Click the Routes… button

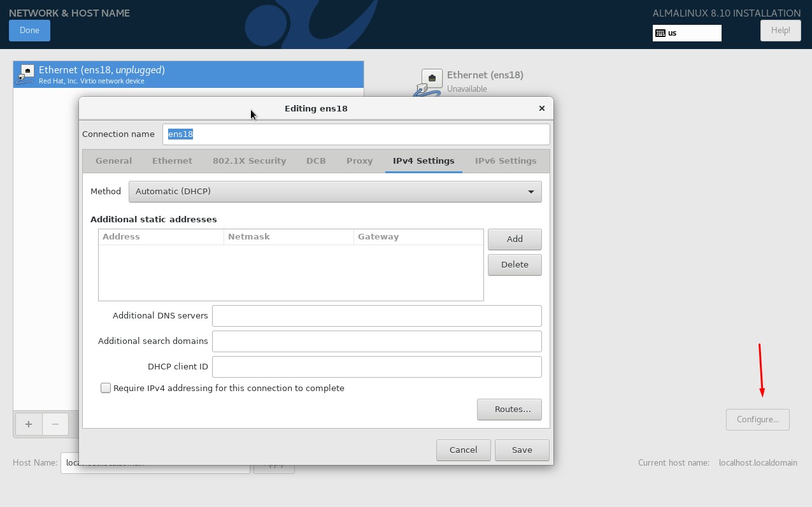click(x=509, y=410)
